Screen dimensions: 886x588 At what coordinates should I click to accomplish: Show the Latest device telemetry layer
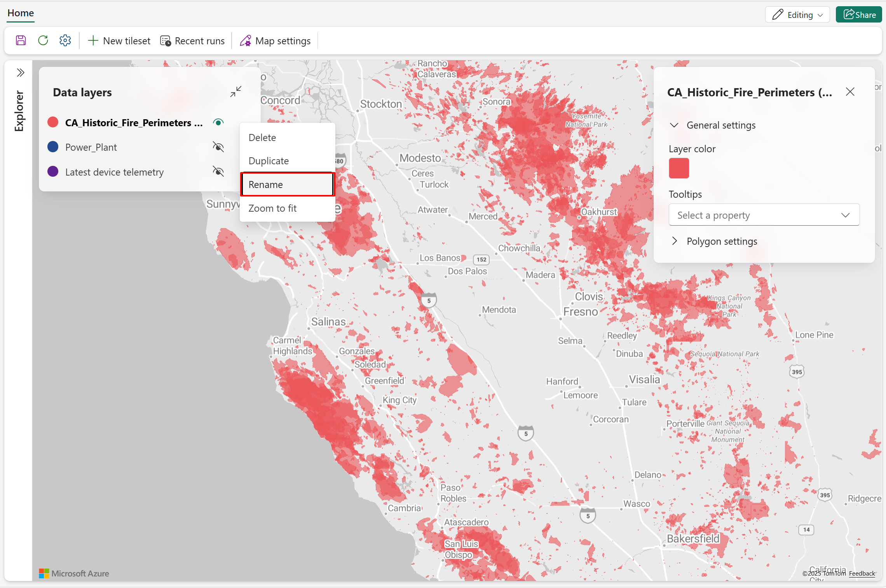[218, 172]
